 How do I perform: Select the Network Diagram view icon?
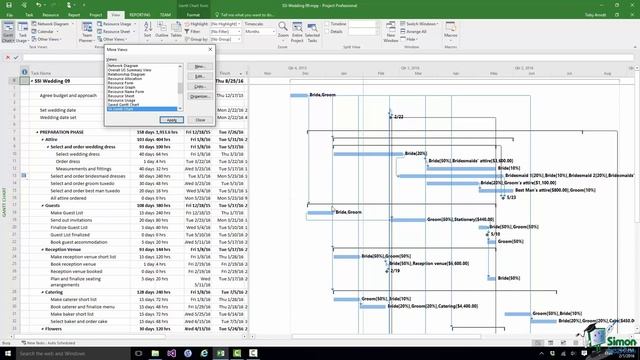coord(34,24)
